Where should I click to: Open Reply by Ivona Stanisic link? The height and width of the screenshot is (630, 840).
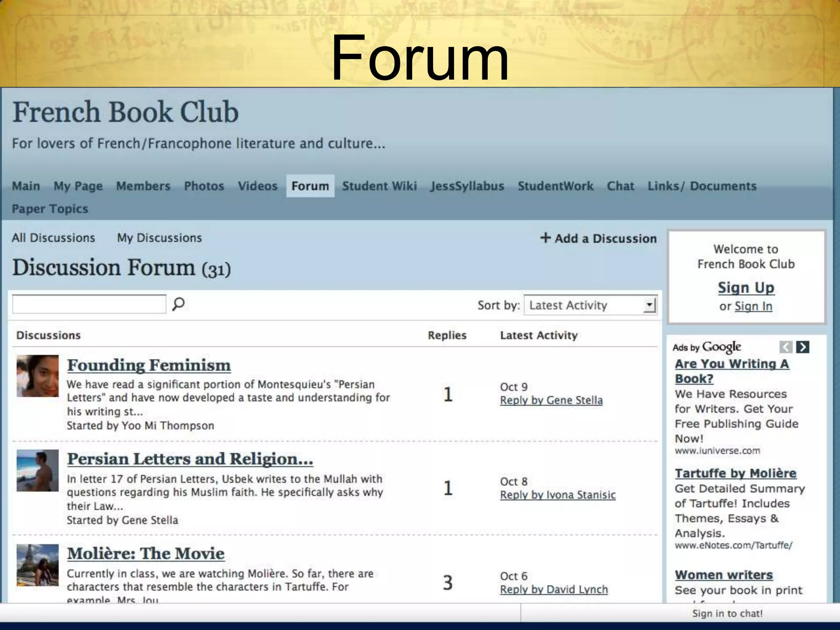[557, 495]
